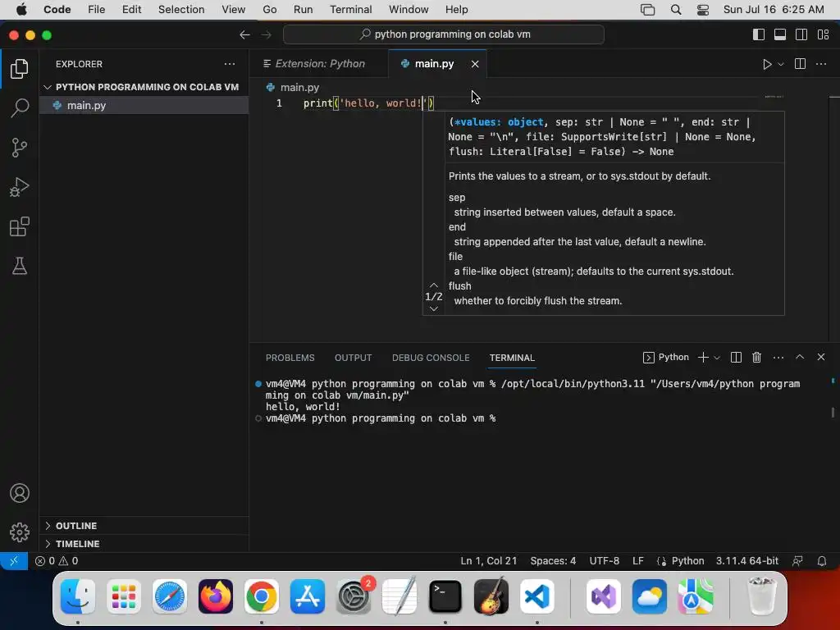
Task: Toggle bottom panel visibility
Action: pos(780,34)
